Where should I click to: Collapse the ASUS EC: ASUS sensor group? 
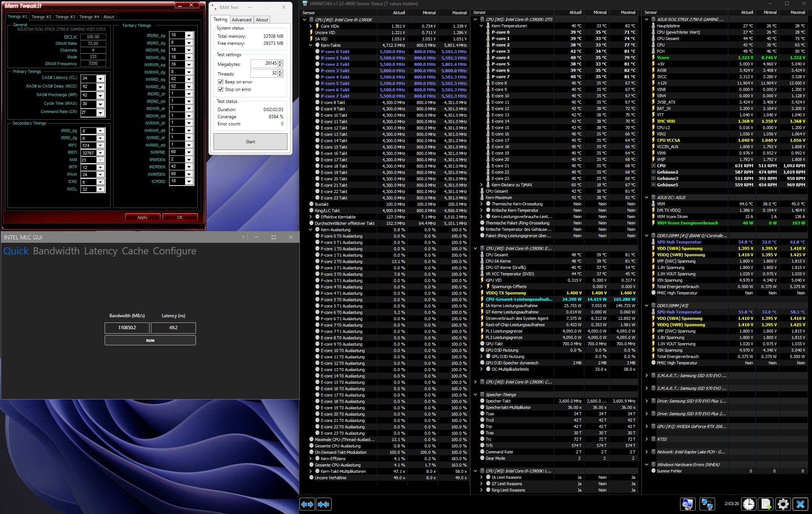click(x=647, y=198)
